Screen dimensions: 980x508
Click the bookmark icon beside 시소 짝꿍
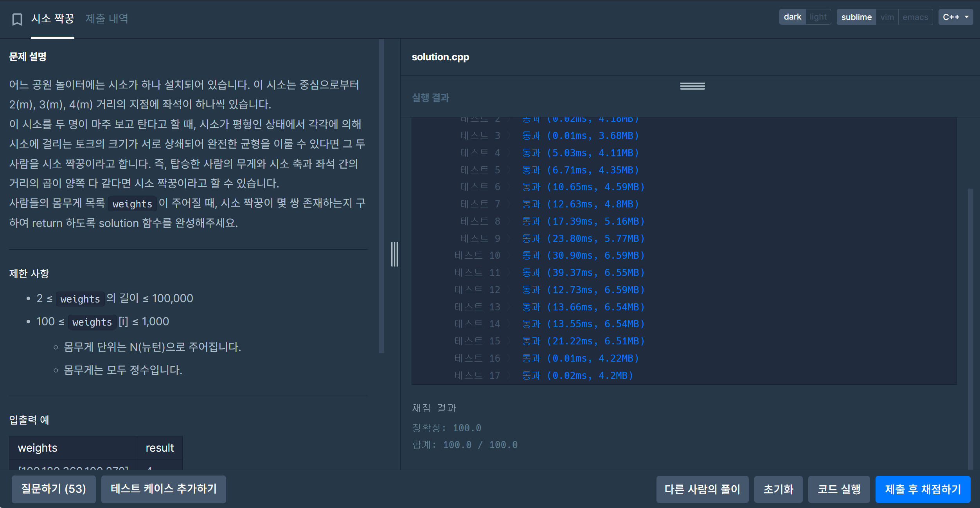(17, 19)
